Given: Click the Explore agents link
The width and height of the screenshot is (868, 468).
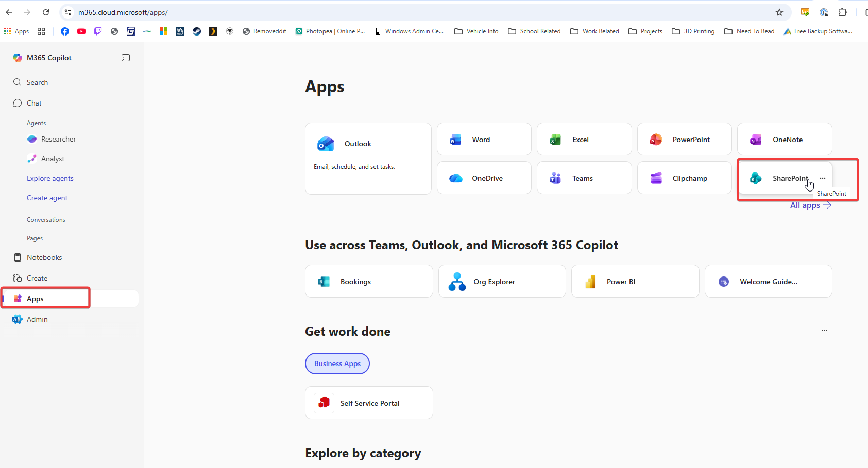Looking at the screenshot, I should tap(50, 178).
